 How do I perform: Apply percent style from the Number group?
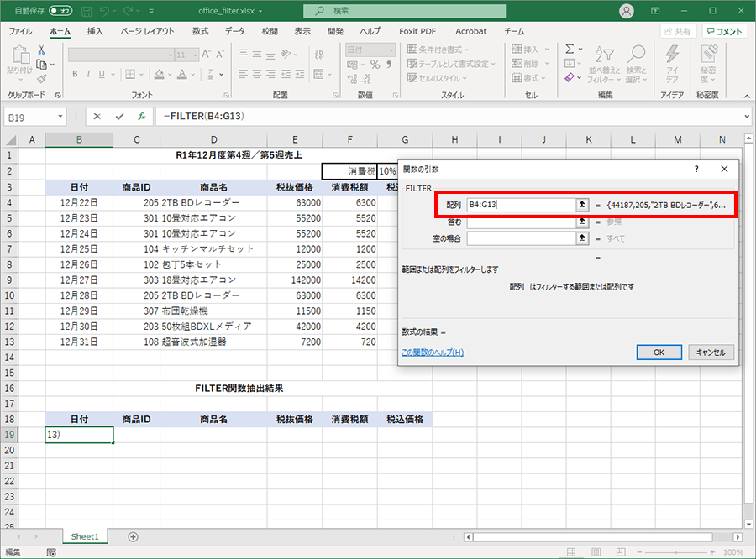click(x=376, y=65)
